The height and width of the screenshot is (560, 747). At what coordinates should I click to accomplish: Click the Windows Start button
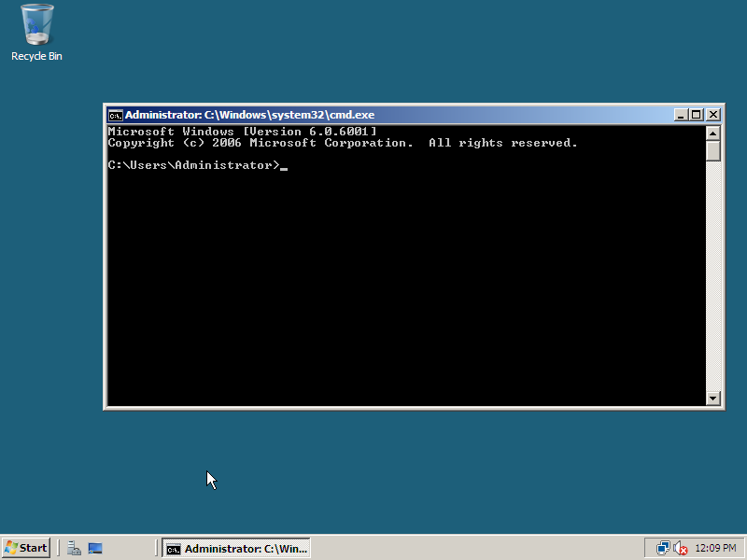(x=26, y=548)
